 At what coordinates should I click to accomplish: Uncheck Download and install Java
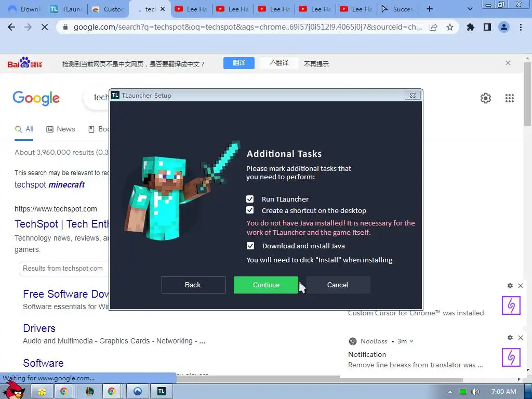tap(250, 246)
